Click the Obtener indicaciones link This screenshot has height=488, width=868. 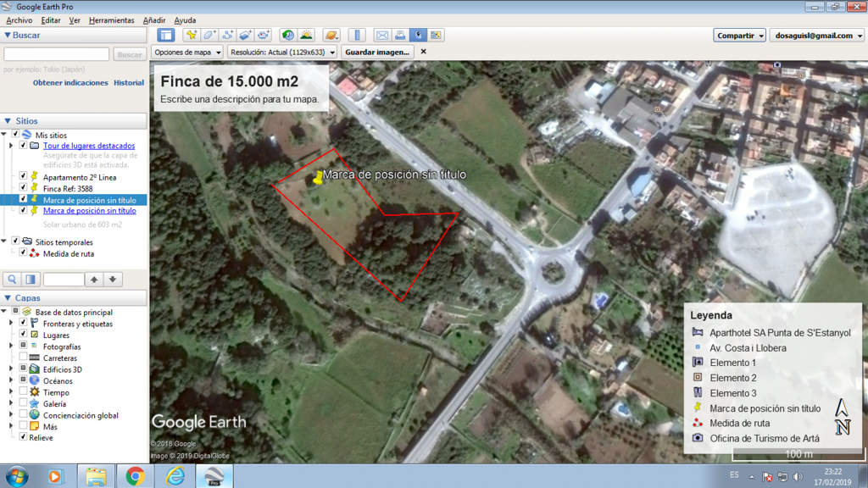[x=70, y=83]
